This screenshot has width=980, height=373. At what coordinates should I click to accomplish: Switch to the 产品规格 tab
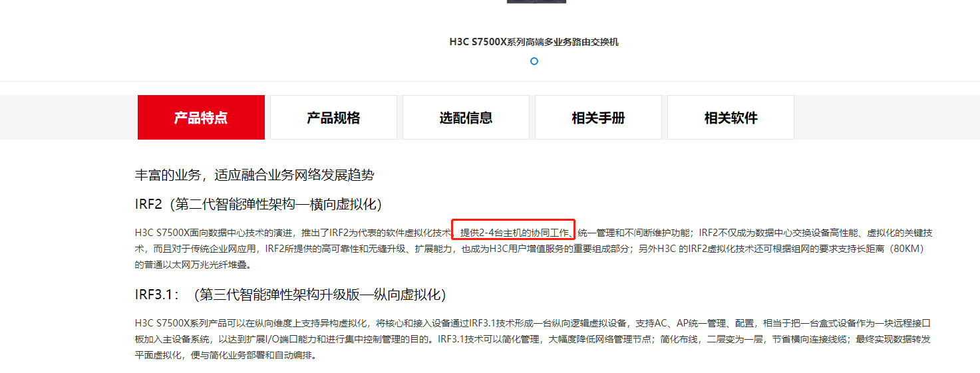coord(333,118)
